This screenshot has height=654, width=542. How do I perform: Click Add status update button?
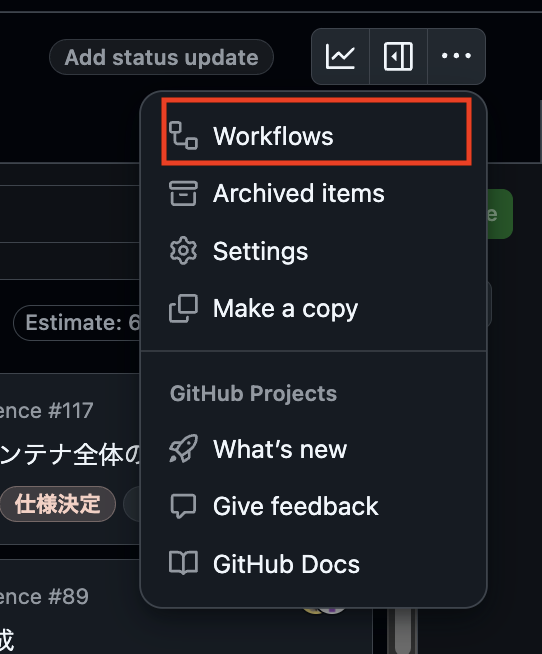pos(161,57)
